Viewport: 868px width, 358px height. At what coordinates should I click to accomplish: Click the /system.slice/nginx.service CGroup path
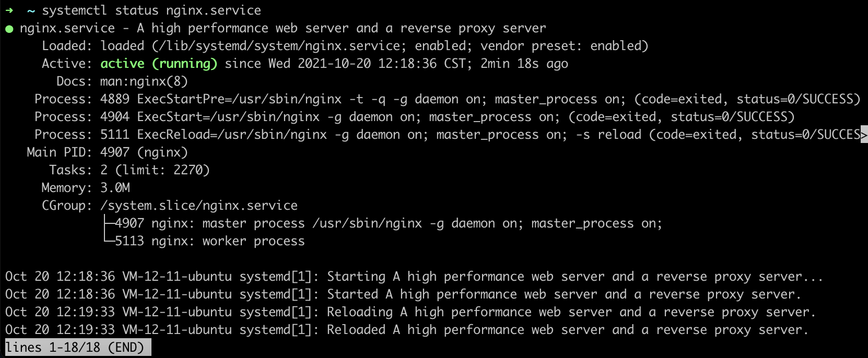(199, 206)
